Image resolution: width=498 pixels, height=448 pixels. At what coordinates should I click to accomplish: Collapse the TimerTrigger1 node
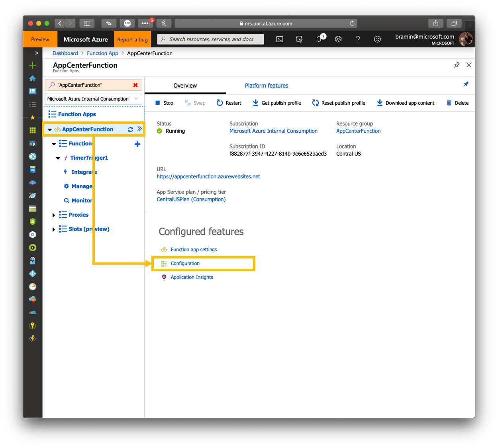58,158
